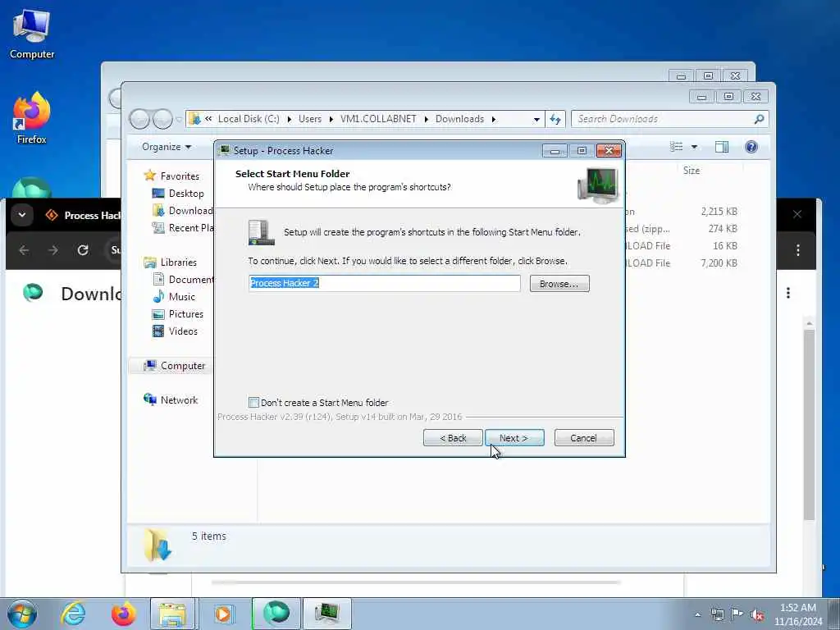Expand Libraries in navigation pane
840x630 pixels.
(x=171, y=262)
